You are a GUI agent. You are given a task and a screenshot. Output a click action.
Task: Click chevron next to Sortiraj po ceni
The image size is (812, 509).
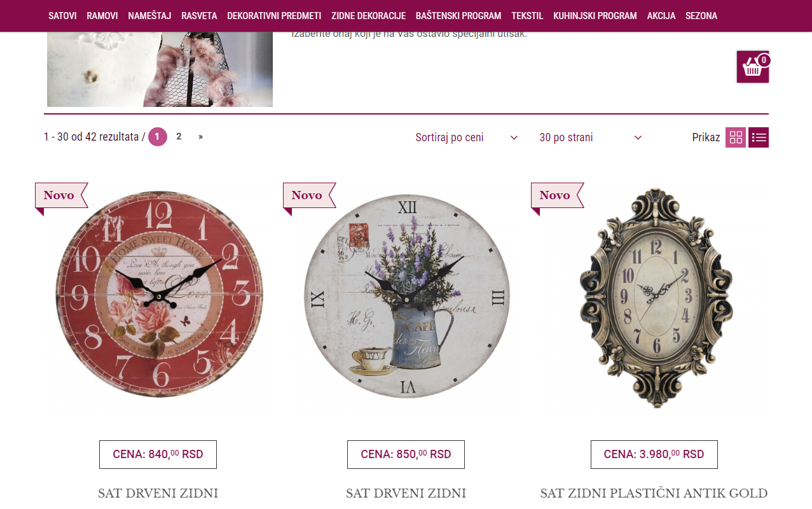[x=514, y=138]
